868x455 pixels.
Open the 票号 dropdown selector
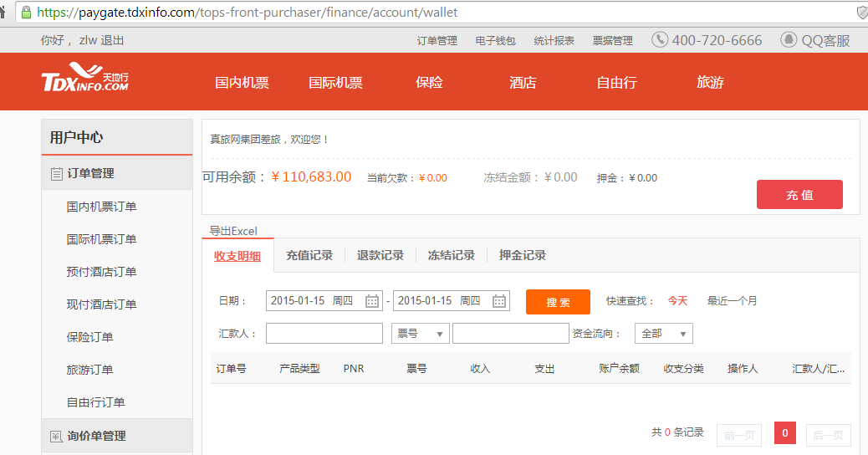click(420, 333)
